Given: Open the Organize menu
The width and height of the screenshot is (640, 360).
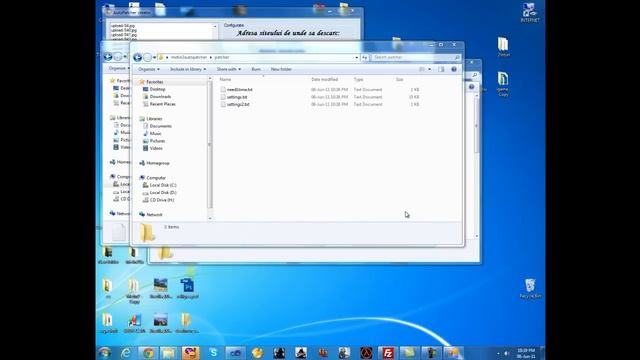Looking at the screenshot, I should coord(149,69).
